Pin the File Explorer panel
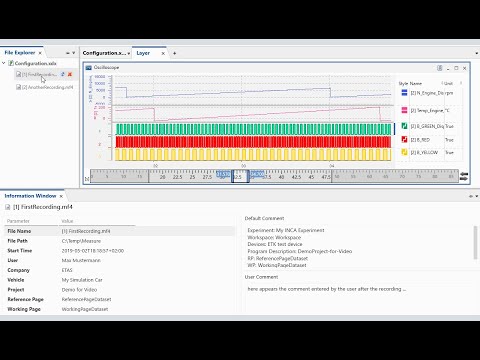Viewport: 480px width, 360px height. coord(68,53)
